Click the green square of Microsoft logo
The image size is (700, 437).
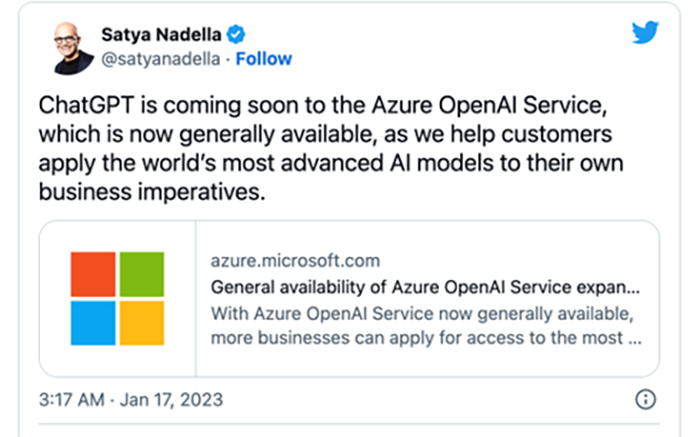point(141,274)
